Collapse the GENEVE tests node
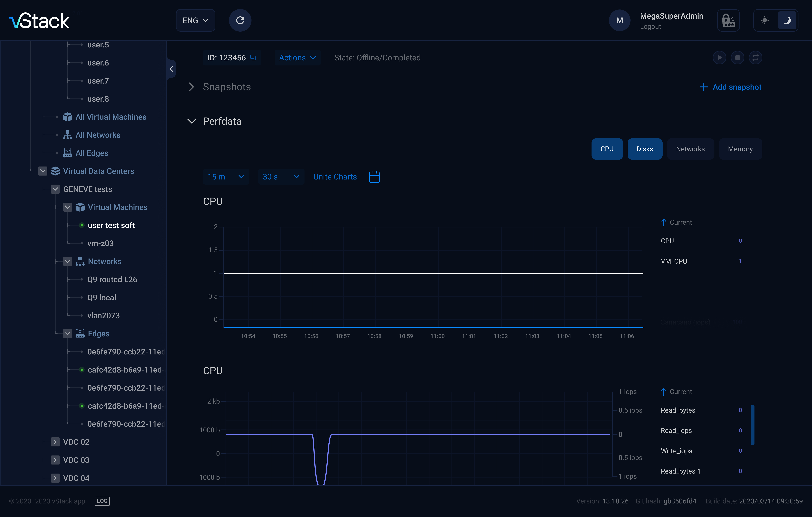 tap(55, 189)
